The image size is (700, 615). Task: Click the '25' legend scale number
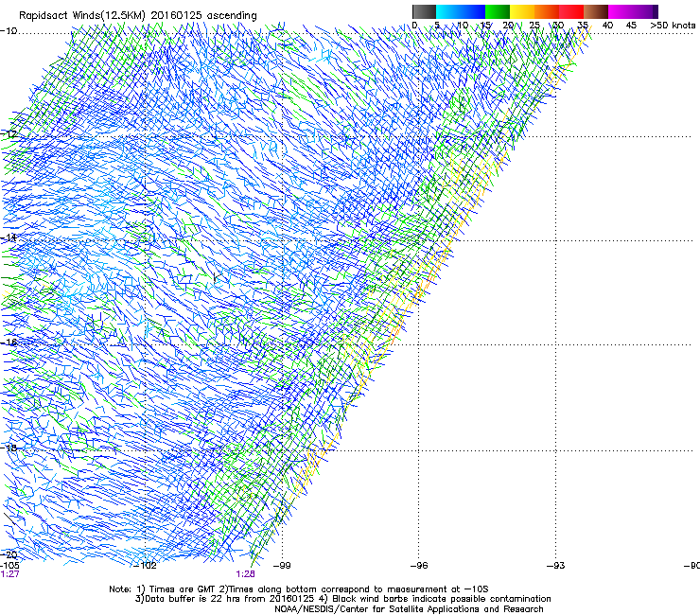tap(534, 25)
